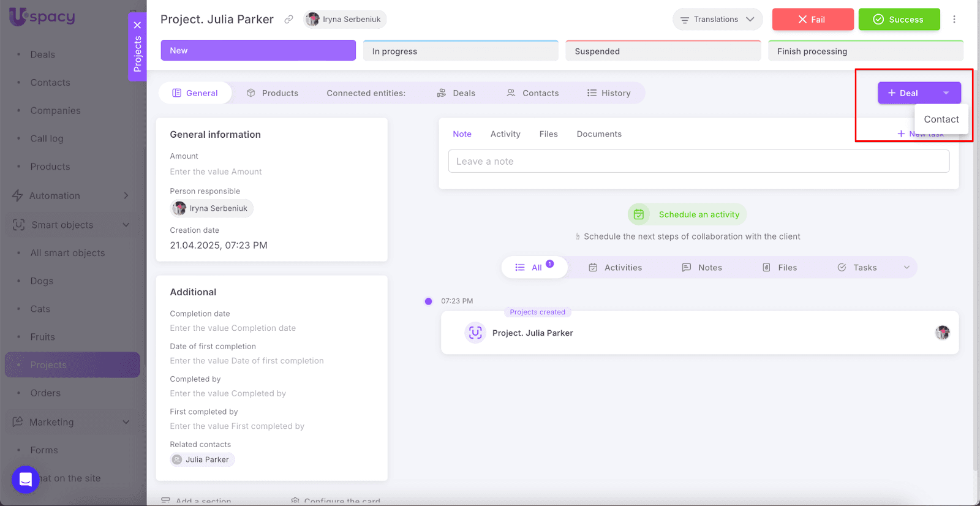Expand the timeline filter chevron after Tasks
Image resolution: width=980 pixels, height=506 pixels.
907,268
